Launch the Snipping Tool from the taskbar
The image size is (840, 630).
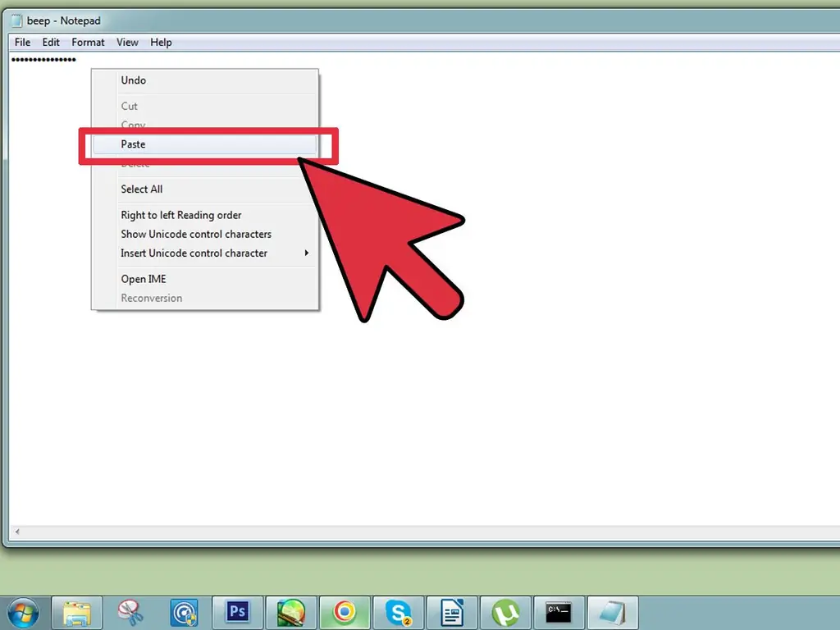tap(130, 612)
